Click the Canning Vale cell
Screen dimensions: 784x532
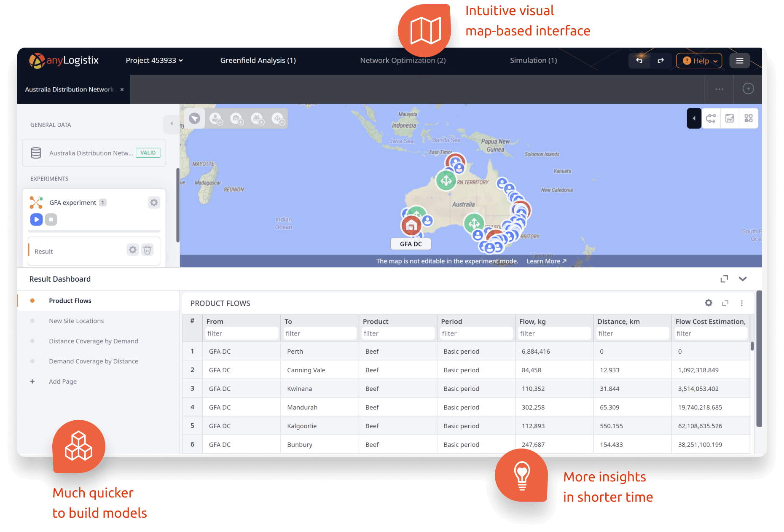pyautogui.click(x=320, y=370)
